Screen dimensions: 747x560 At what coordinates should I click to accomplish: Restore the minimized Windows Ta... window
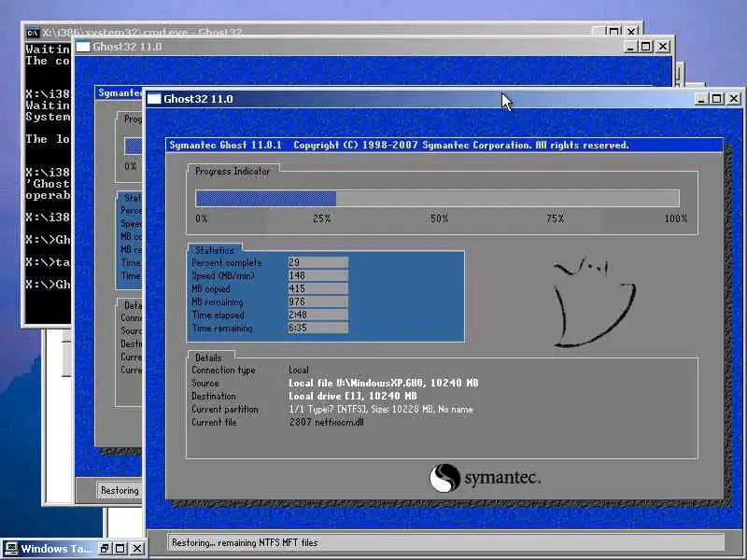coord(105,549)
